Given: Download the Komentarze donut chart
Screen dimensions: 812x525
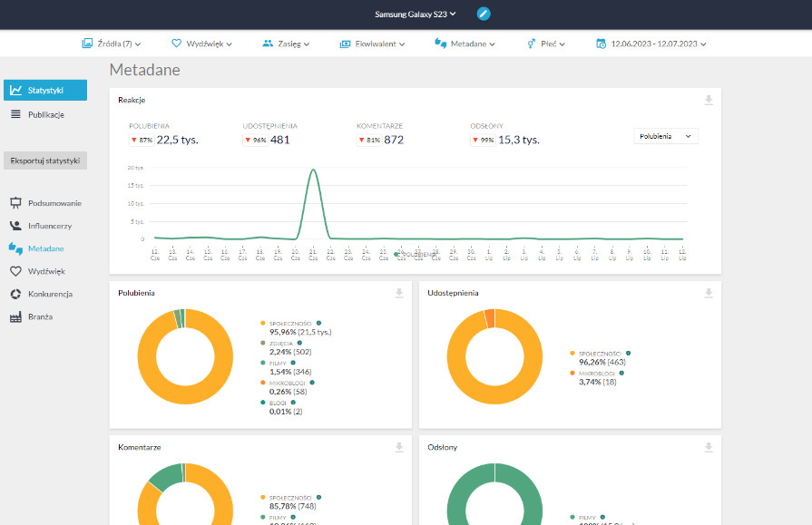Looking at the screenshot, I should point(399,447).
